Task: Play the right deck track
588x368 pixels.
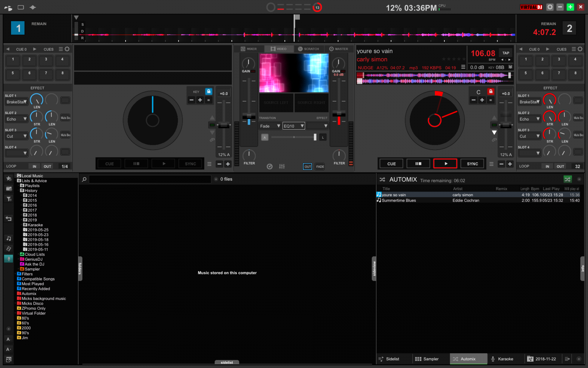Action: click(446, 164)
